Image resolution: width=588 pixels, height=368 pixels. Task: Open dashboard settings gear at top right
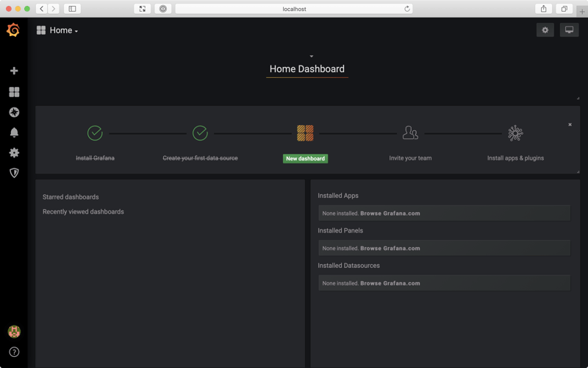point(545,30)
